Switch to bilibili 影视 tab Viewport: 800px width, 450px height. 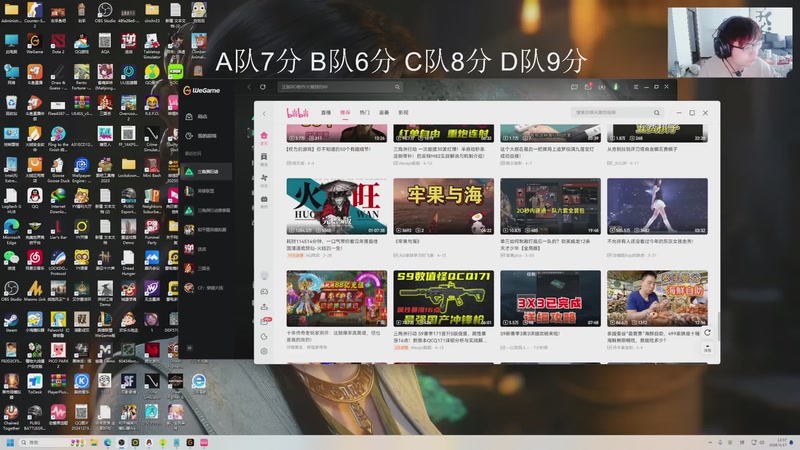[403, 113]
